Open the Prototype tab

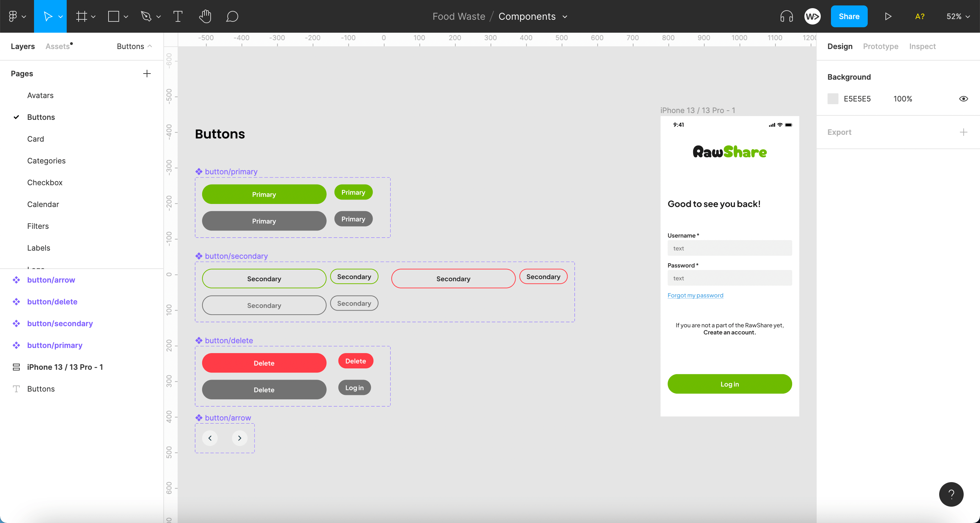pos(880,46)
